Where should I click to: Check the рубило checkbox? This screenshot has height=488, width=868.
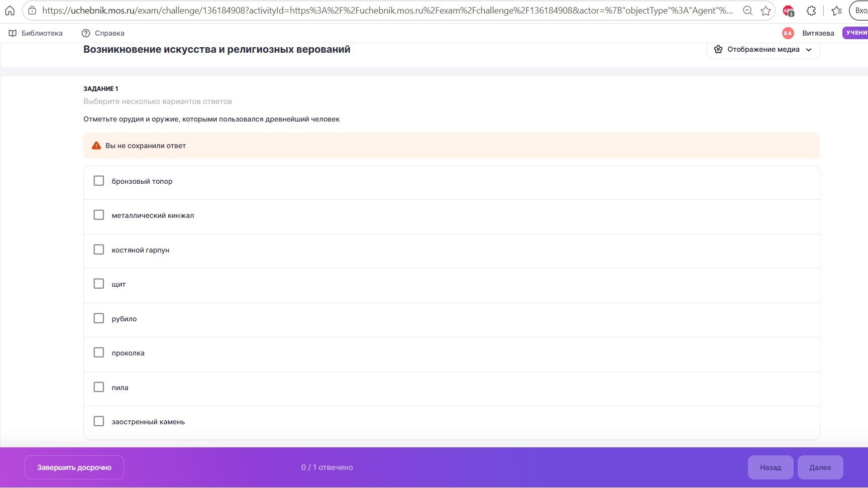point(99,318)
